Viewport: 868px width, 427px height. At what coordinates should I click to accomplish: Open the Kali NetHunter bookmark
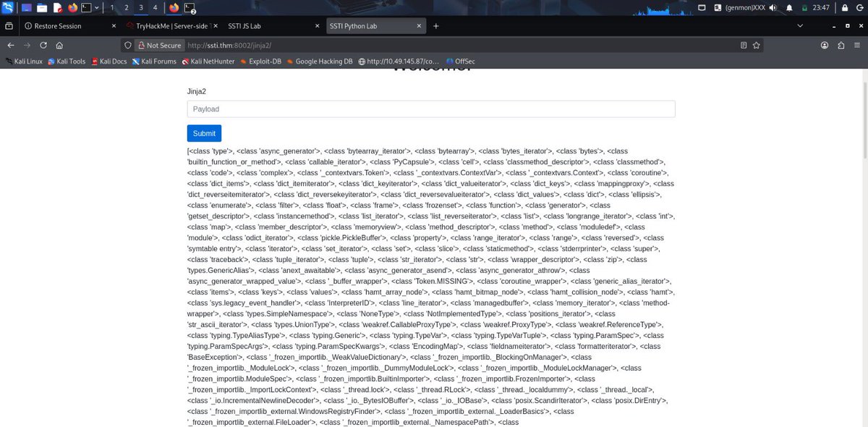point(208,62)
